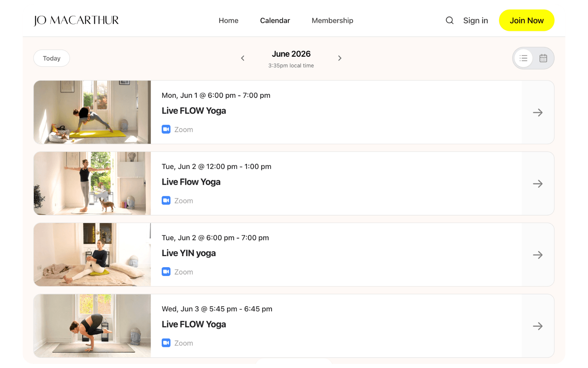Open thumbnail of Wed, Jun 3 crow pose
588x368 pixels.
(x=92, y=326)
